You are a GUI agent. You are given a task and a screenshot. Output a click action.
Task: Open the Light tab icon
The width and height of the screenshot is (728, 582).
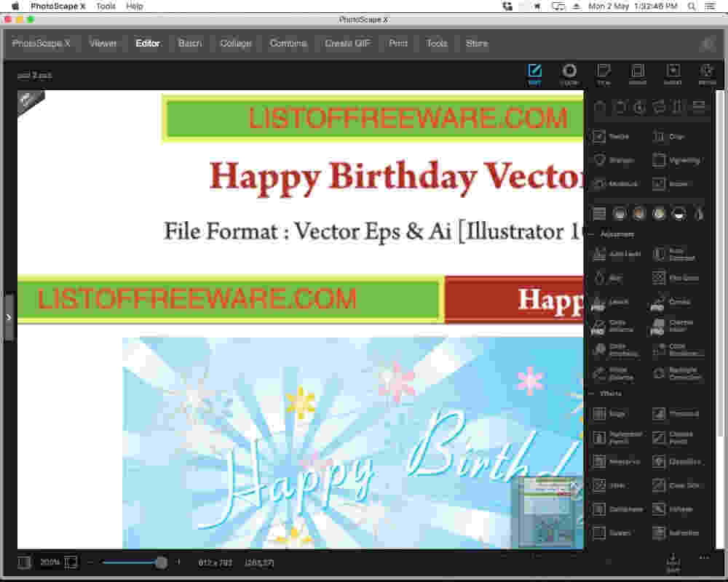coord(638,74)
